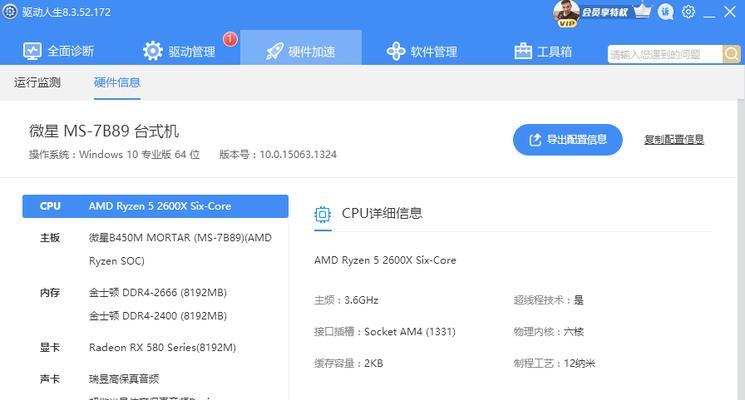Click 操作系统 Windows 10 专业版 text
The height and width of the screenshot is (400, 745).
[114, 154]
